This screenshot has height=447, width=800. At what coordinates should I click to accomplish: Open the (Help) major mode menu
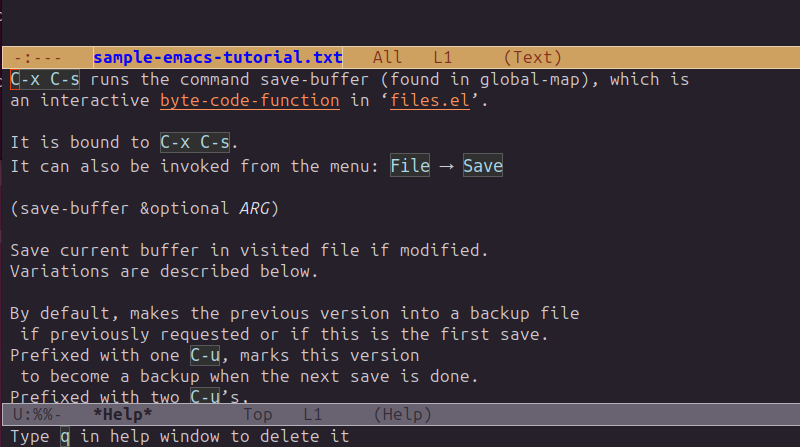402,414
